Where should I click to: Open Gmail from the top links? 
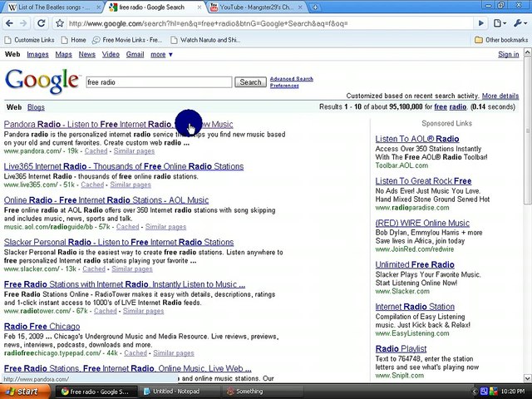pos(135,54)
